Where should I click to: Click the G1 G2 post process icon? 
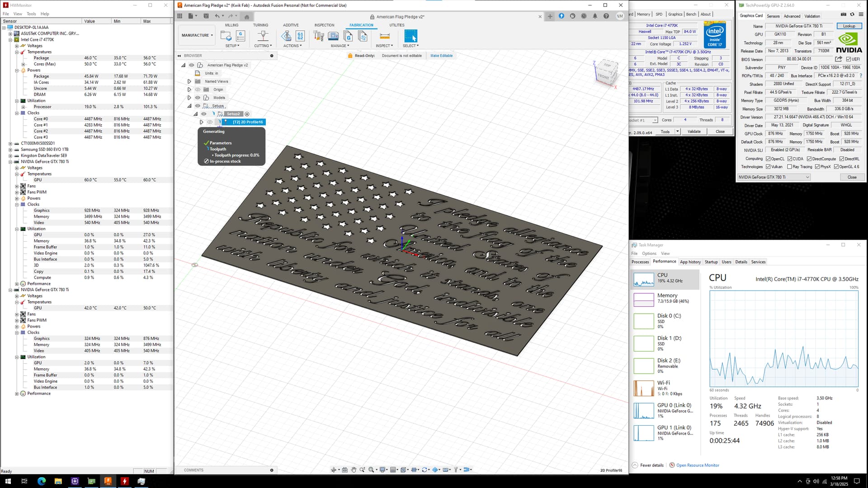click(x=300, y=36)
